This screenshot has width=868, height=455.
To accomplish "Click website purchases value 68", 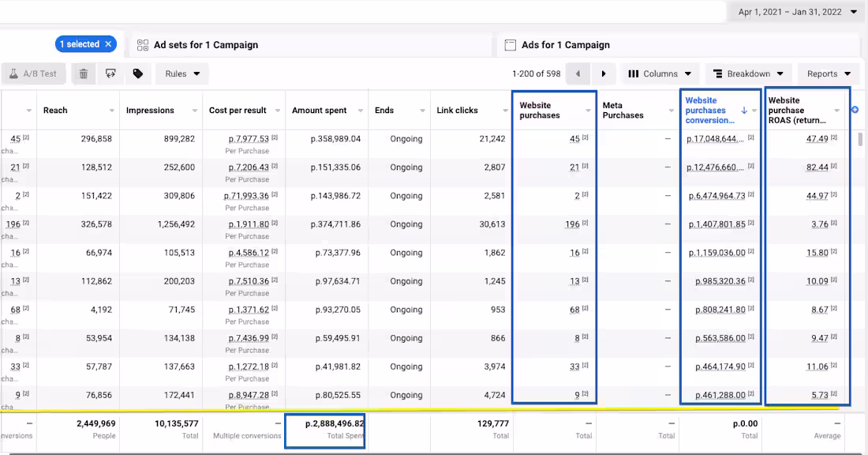I will pyautogui.click(x=574, y=310).
